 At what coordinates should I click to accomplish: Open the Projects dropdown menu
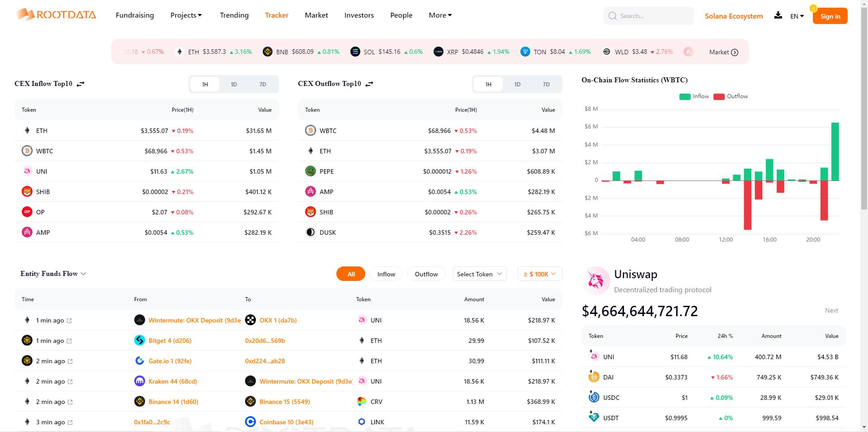coord(186,15)
